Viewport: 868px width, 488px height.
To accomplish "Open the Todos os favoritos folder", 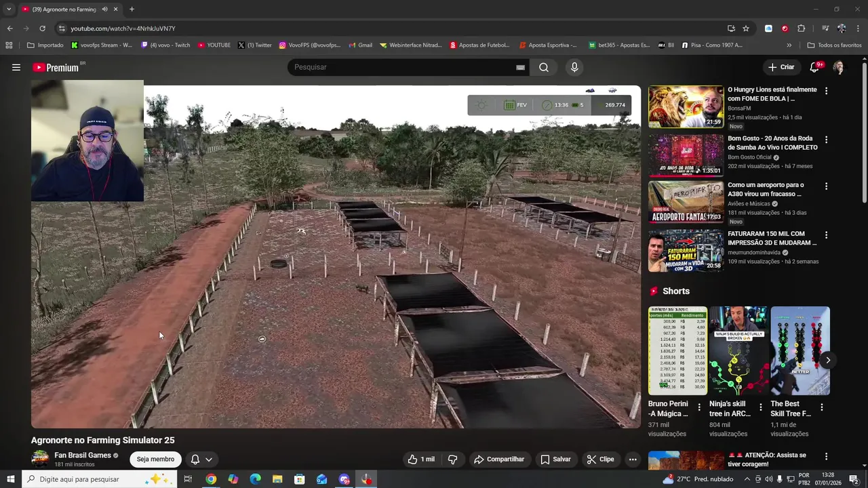I will [834, 45].
